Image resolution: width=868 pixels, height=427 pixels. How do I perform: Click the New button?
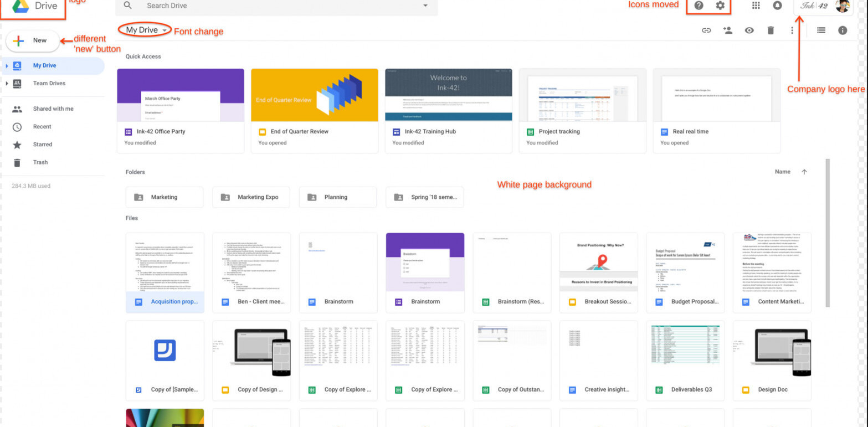32,40
